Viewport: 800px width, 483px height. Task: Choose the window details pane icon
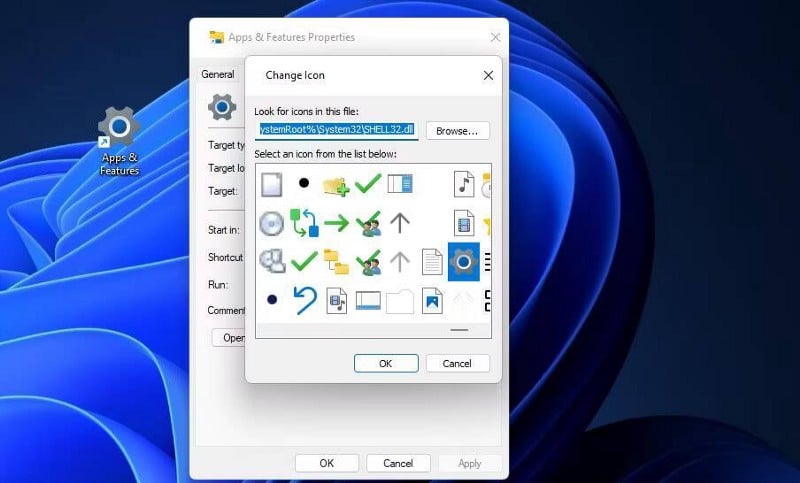point(399,184)
